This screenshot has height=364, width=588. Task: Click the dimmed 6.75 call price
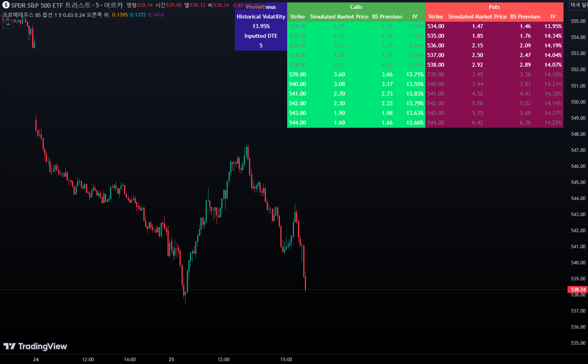pyautogui.click(x=339, y=26)
